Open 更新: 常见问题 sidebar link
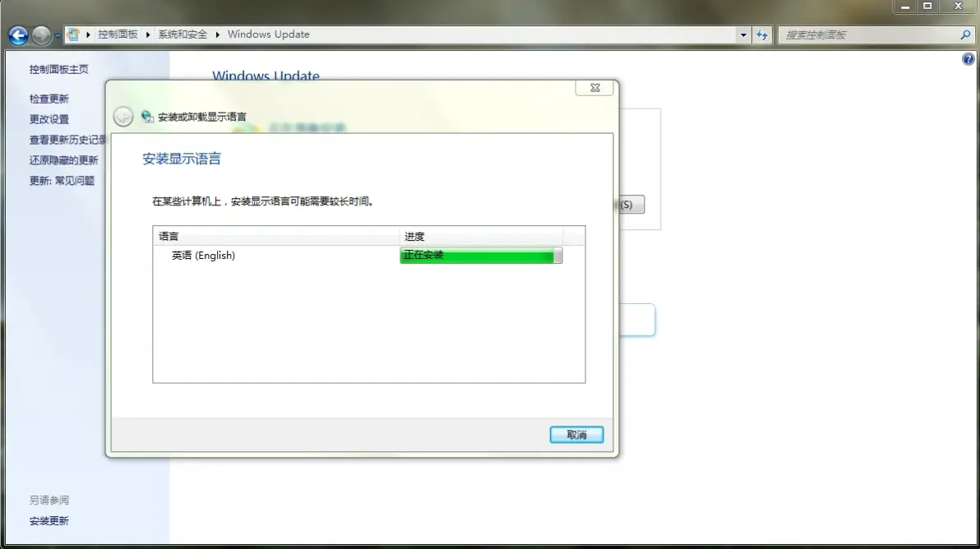The width and height of the screenshot is (980, 549). 62,181
